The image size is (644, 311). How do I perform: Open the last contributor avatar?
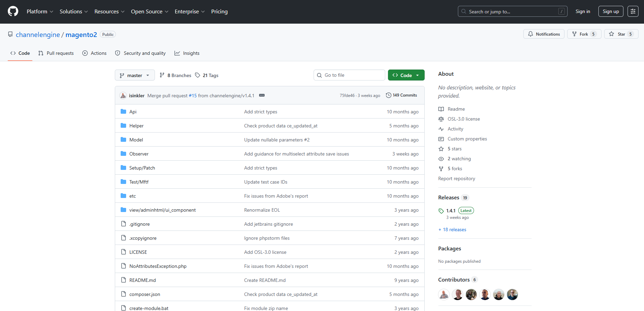pos(512,294)
